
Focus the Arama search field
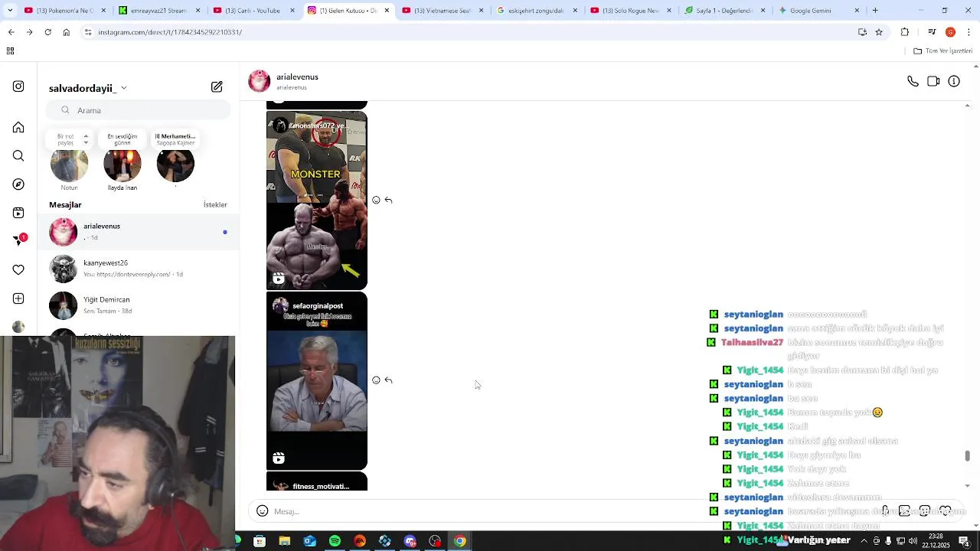click(138, 110)
